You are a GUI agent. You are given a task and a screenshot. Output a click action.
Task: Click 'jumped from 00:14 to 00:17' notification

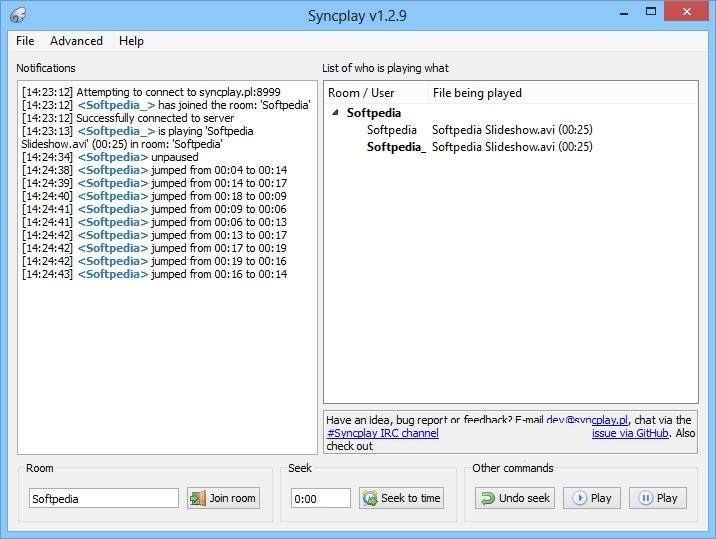point(154,183)
